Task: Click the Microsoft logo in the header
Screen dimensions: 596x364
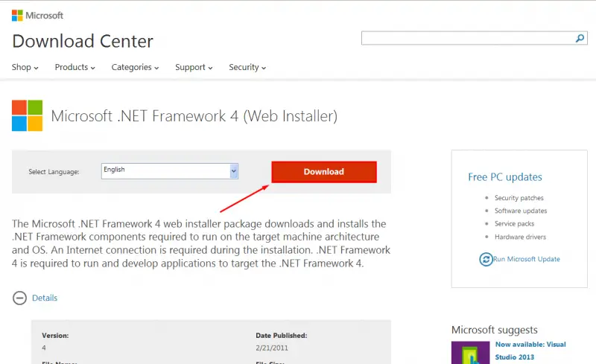Action: coord(37,15)
